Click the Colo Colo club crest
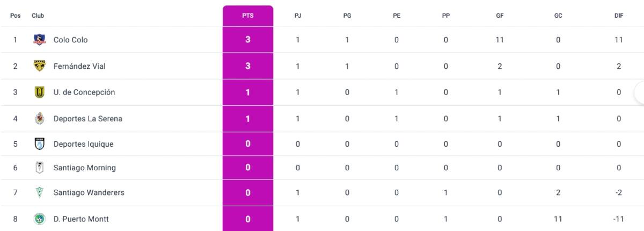Screen dimensions: 644x231 tap(39, 39)
